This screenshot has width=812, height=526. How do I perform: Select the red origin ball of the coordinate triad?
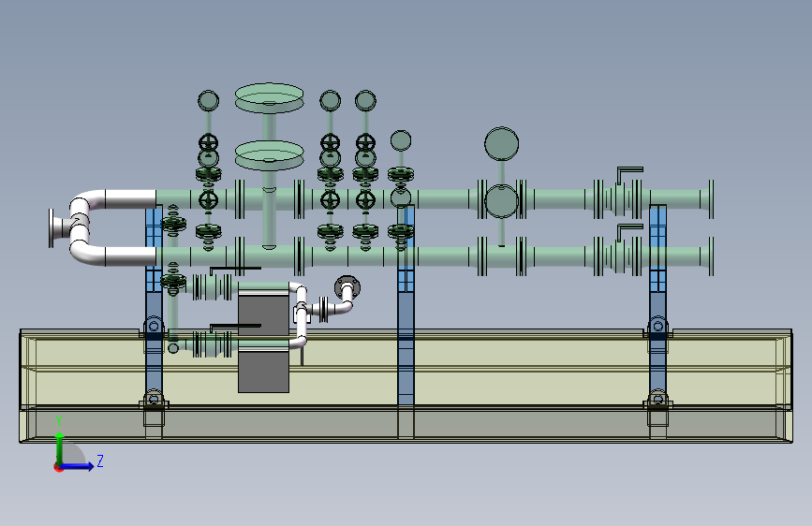58,467
